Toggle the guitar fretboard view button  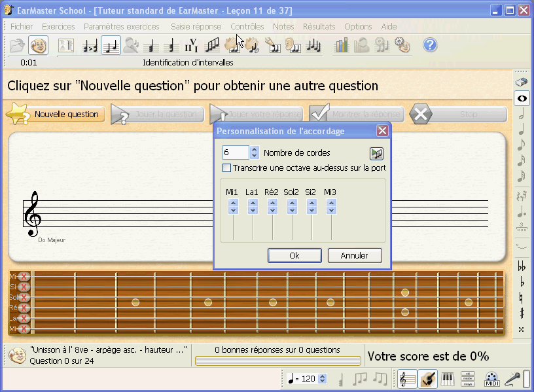click(428, 379)
